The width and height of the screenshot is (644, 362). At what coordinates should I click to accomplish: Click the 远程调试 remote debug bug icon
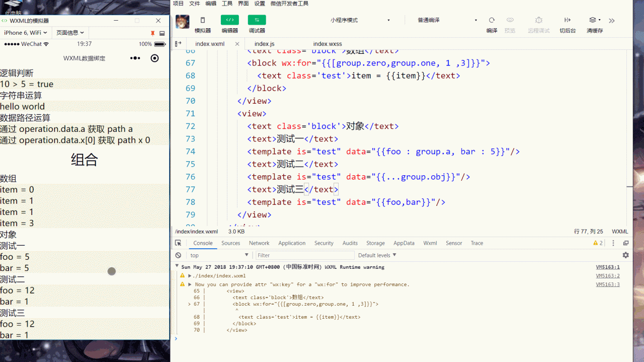(539, 20)
